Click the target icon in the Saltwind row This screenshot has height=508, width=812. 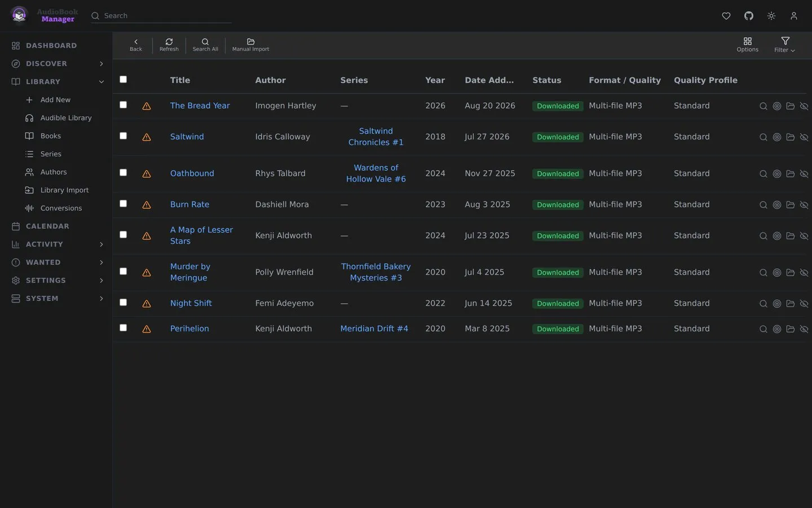(x=776, y=137)
